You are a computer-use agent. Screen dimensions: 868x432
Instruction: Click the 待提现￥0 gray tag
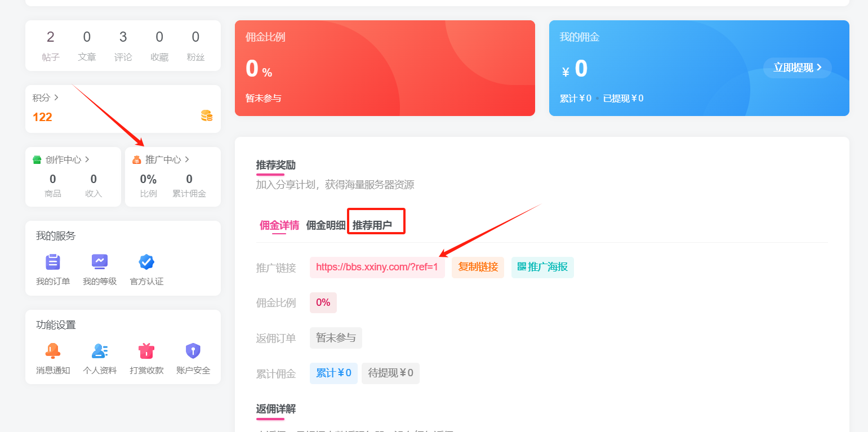click(x=390, y=373)
